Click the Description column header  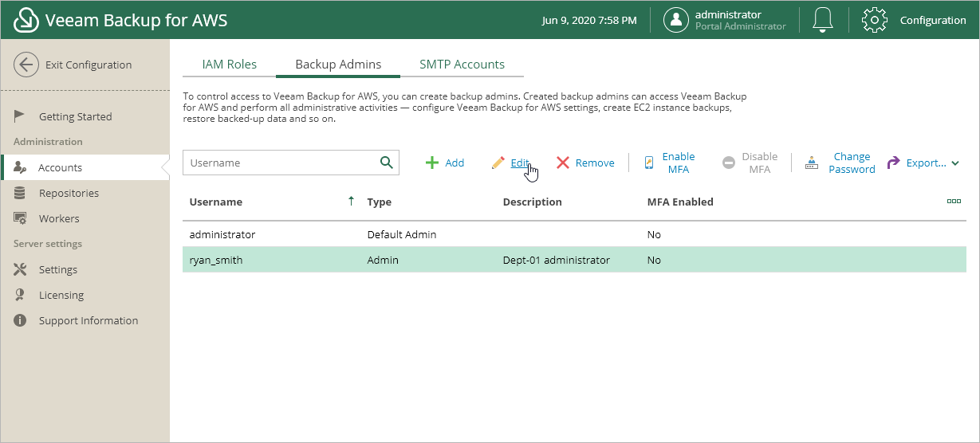click(x=533, y=202)
